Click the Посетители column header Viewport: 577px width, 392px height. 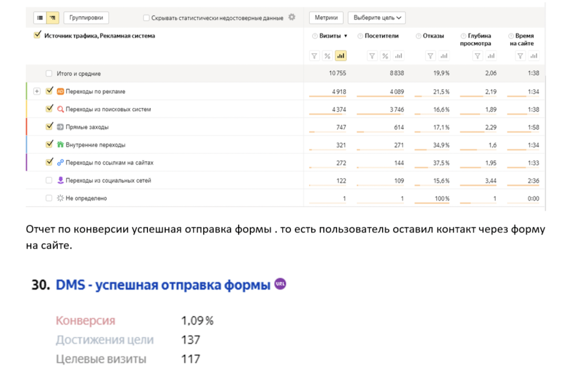pos(381,36)
